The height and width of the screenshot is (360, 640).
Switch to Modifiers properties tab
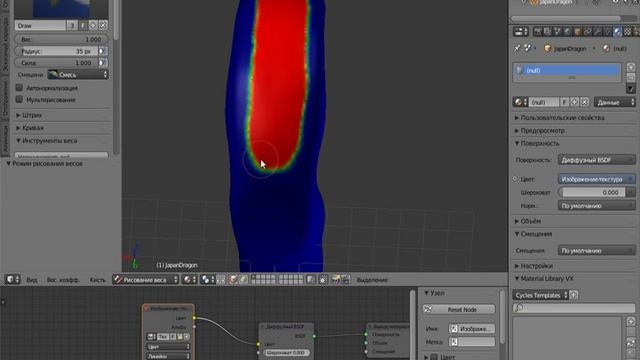(598, 31)
